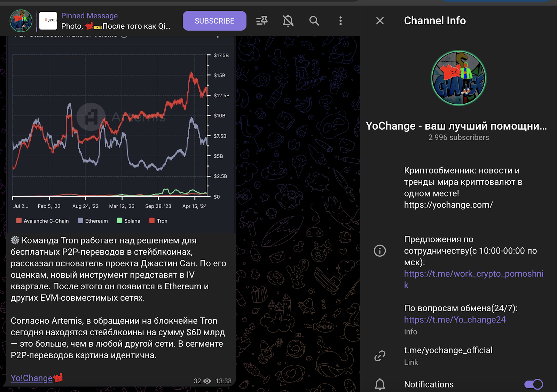This screenshot has height=392, width=557.
Task: Open the work_crypto_pomoshnik t.me link
Action: [473, 279]
